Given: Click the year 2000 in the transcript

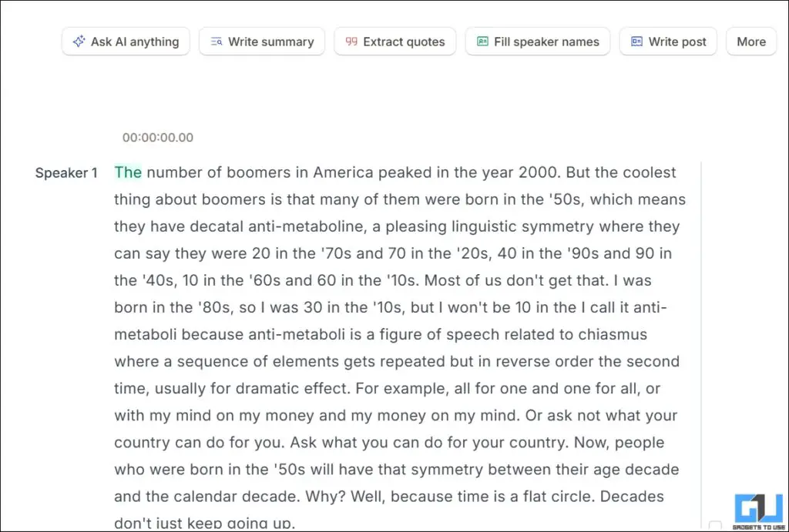Looking at the screenshot, I should coord(539,172).
